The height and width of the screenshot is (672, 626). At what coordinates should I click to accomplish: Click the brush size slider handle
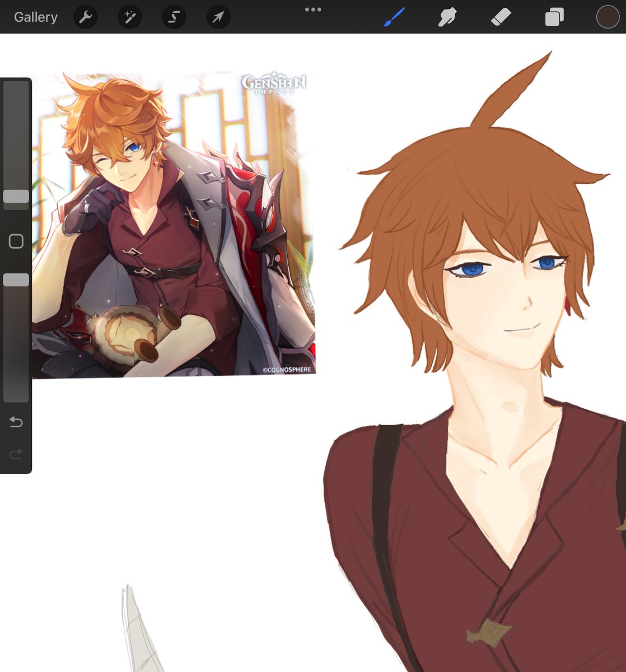16,196
